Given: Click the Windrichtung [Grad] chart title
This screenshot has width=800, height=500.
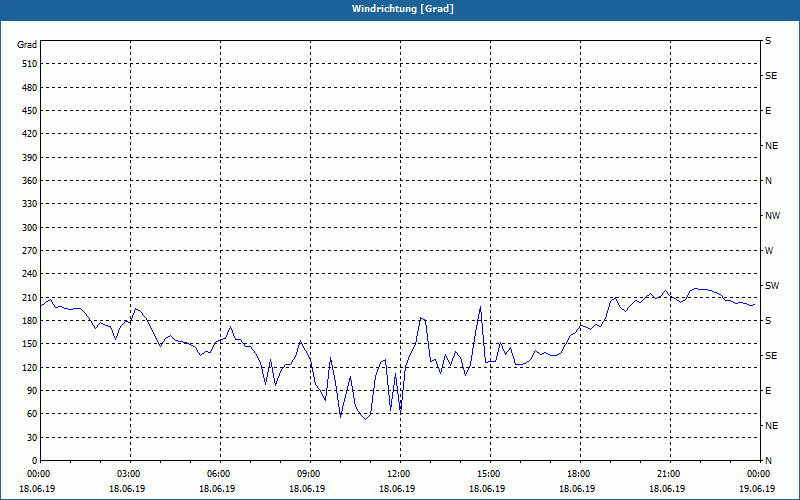Looking at the screenshot, I should [403, 9].
